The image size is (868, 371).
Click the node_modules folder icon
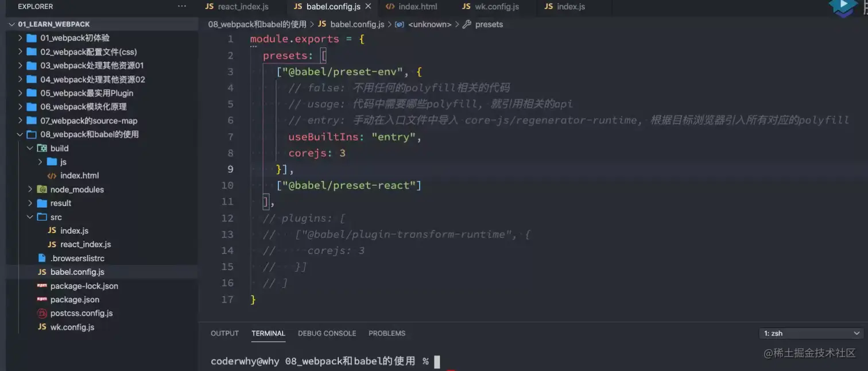pyautogui.click(x=41, y=190)
